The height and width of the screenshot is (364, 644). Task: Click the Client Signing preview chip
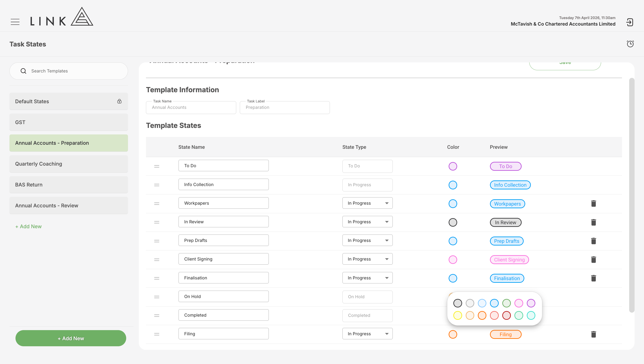pyautogui.click(x=509, y=260)
